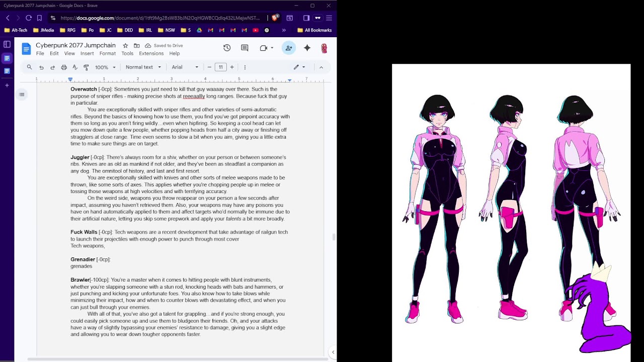Reload the page
This screenshot has width=644, height=362.
[29, 18]
